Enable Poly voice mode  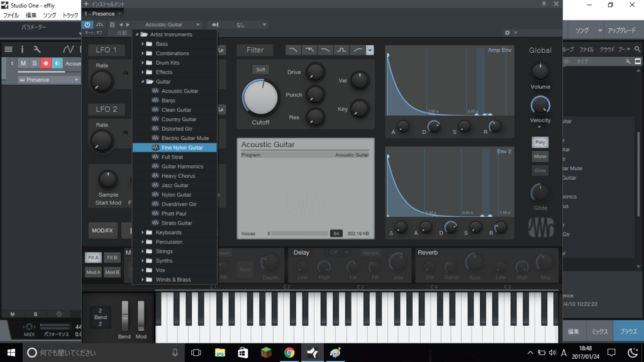[540, 142]
